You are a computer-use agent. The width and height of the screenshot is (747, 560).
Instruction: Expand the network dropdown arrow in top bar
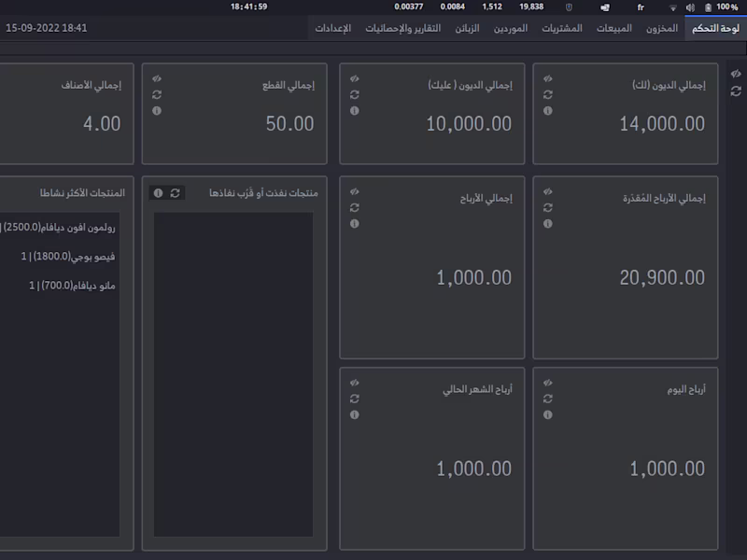click(672, 7)
